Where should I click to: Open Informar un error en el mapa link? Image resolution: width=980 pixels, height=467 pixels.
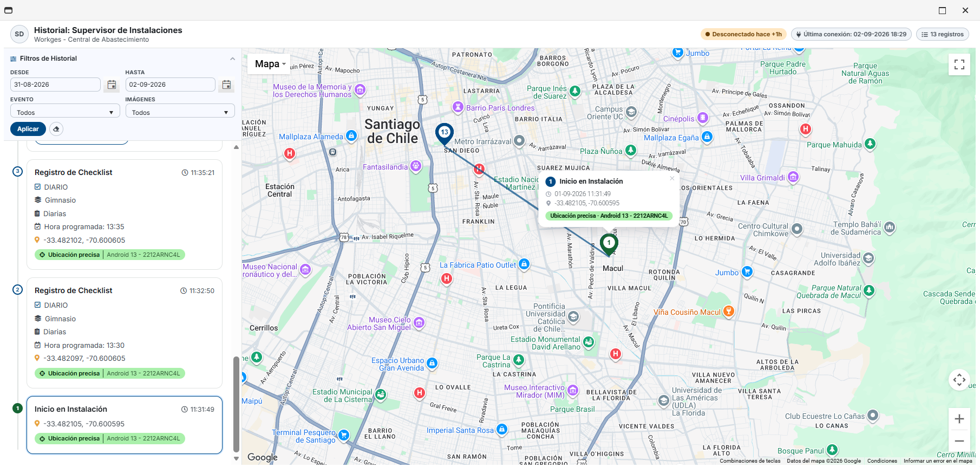tap(938, 461)
